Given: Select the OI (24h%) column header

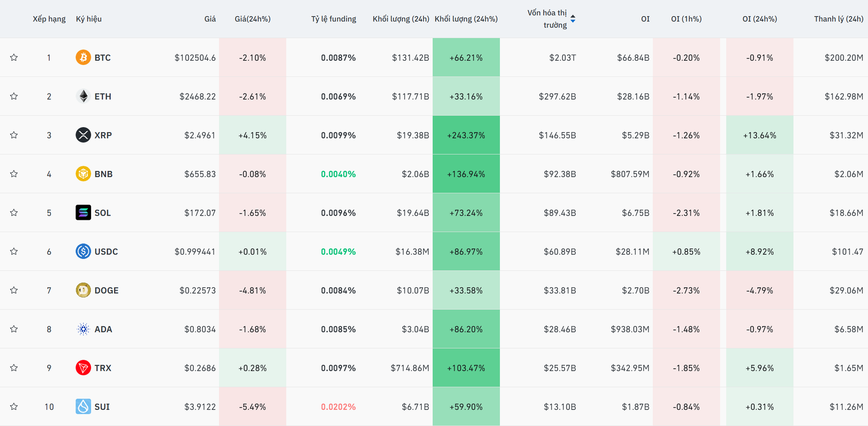Looking at the screenshot, I should [759, 19].
